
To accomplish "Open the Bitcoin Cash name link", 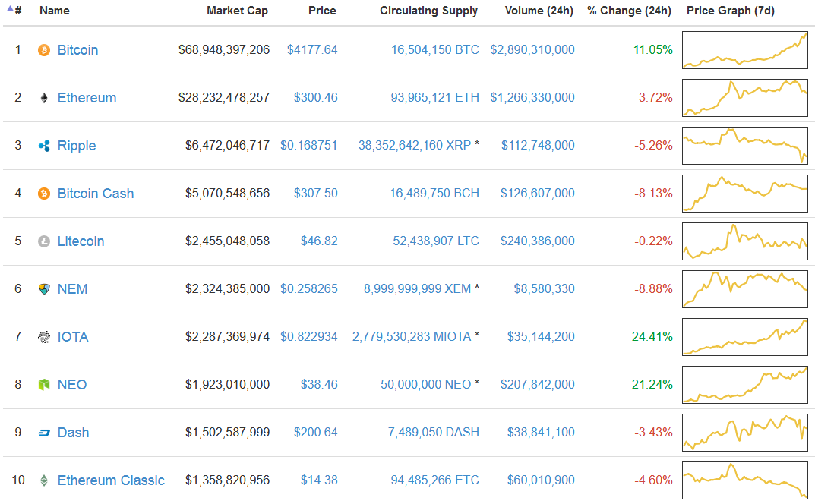I will tap(96, 194).
